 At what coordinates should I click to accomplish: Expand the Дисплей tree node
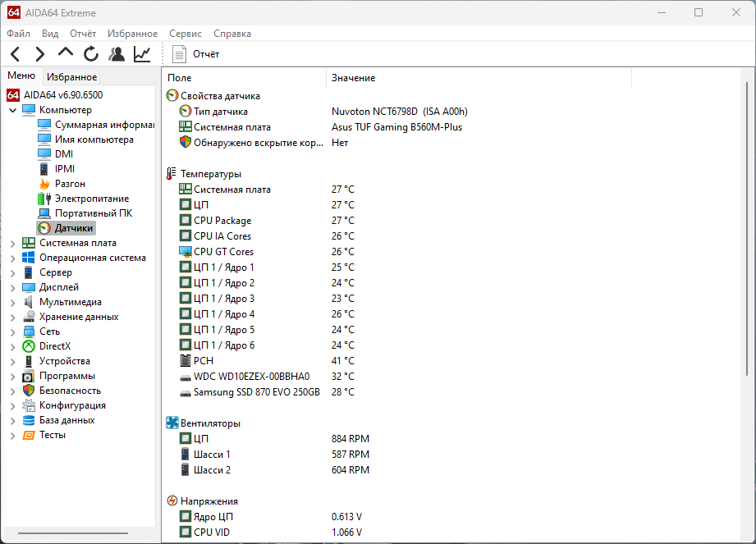pos(13,288)
